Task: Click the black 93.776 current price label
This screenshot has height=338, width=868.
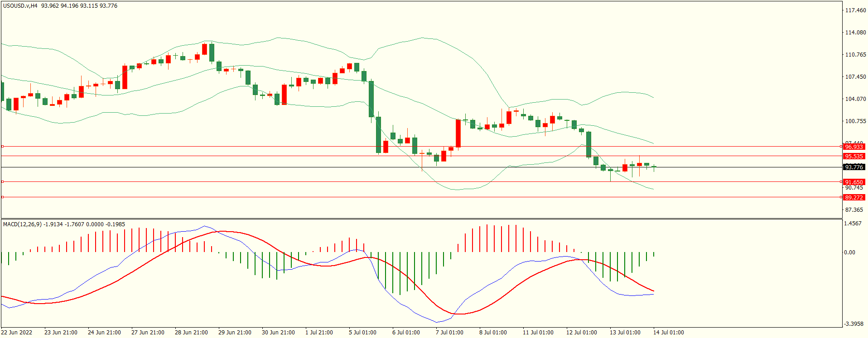Action: (854, 167)
